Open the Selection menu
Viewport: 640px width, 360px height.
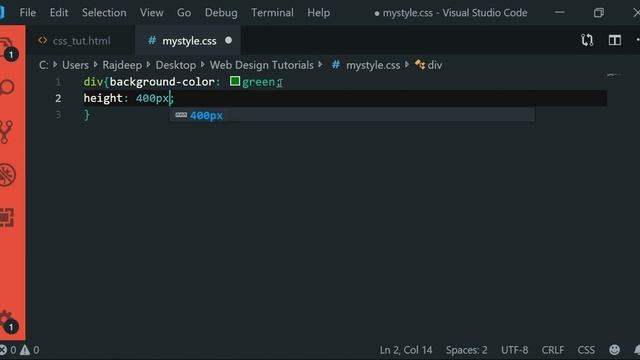(x=104, y=13)
